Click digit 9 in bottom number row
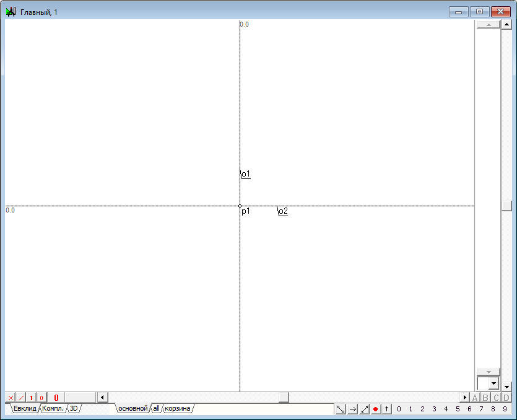Viewport: 517px width, 420px height. pyautogui.click(x=505, y=409)
